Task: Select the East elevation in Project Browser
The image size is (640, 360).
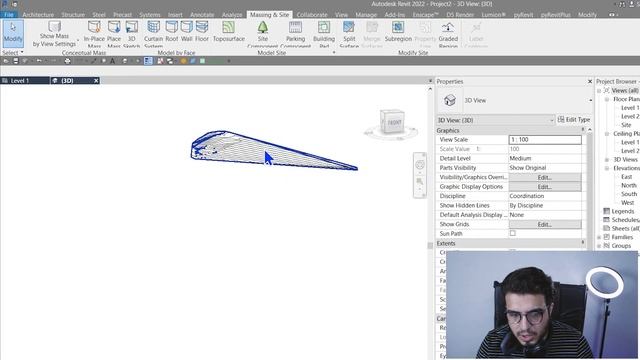Action: click(x=627, y=177)
